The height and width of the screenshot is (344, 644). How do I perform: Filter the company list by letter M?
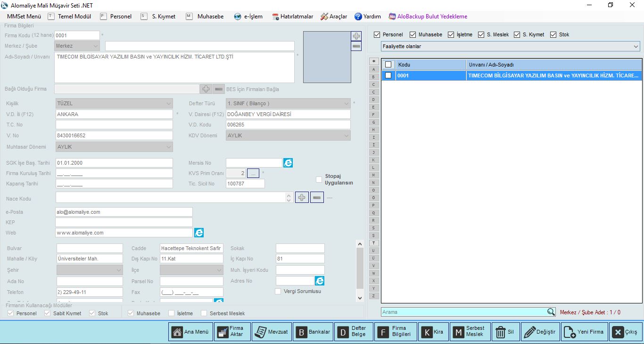point(373,175)
